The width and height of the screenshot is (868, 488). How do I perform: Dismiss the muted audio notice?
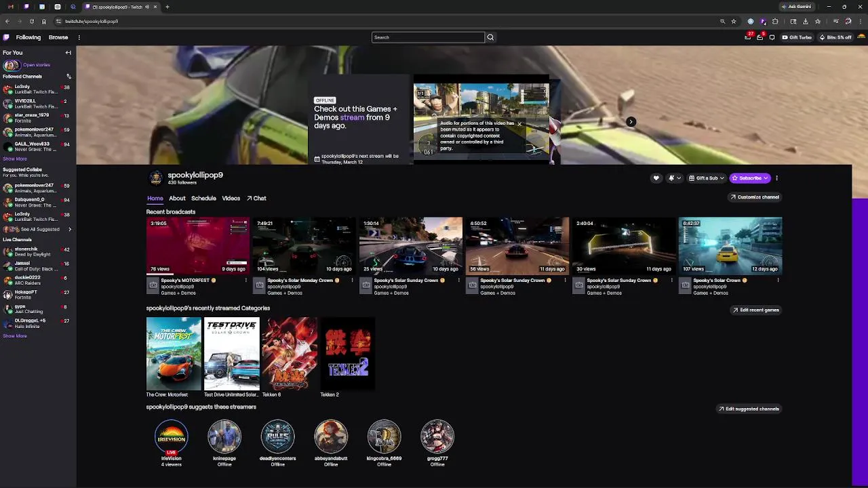(519, 124)
